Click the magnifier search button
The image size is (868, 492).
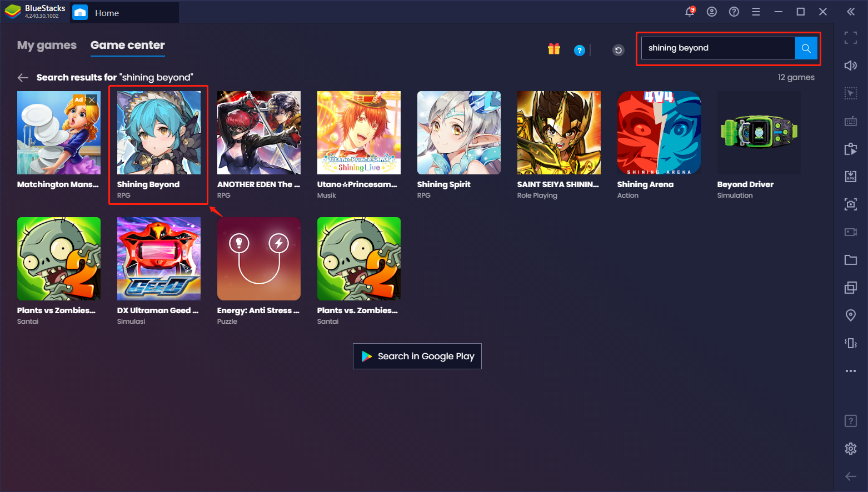(806, 48)
